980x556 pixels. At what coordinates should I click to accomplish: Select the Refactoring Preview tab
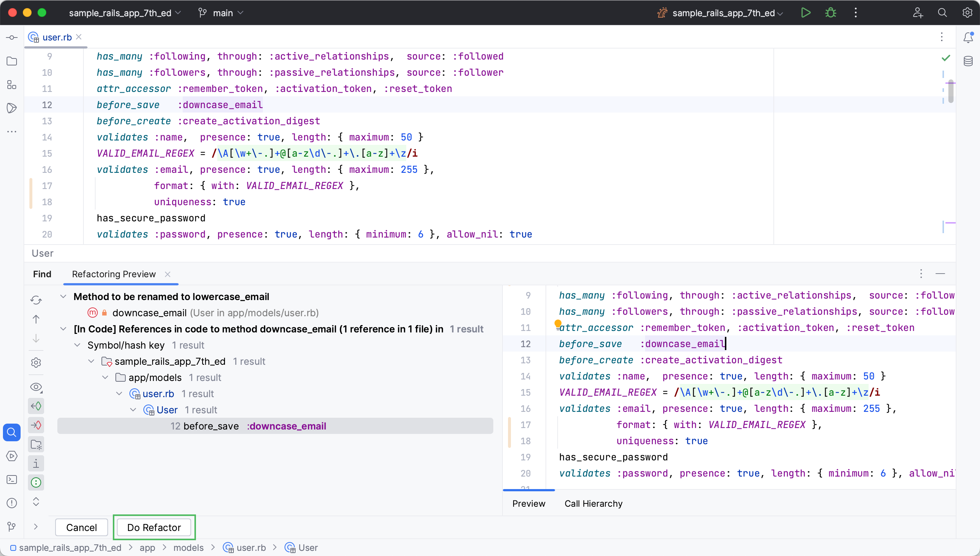(x=114, y=274)
